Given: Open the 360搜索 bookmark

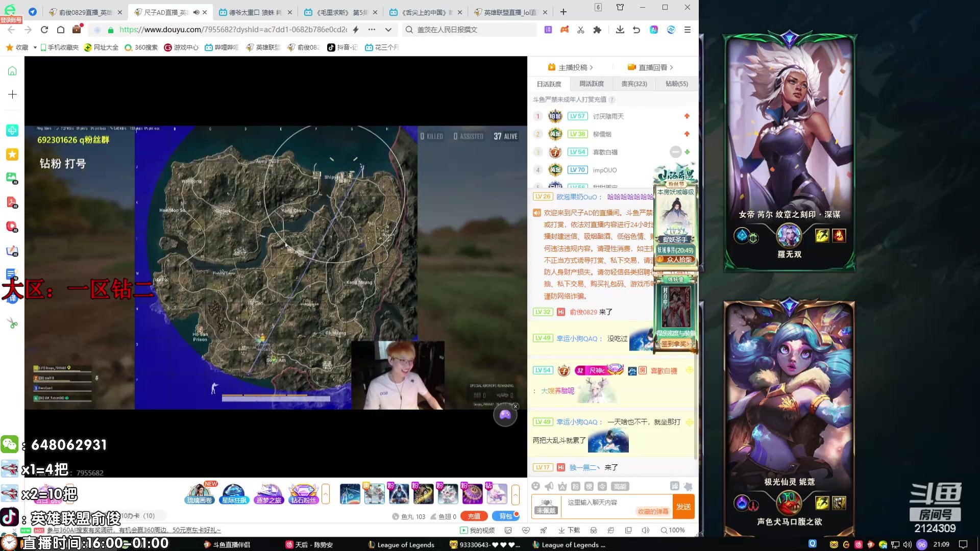Looking at the screenshot, I should pyautogui.click(x=141, y=47).
